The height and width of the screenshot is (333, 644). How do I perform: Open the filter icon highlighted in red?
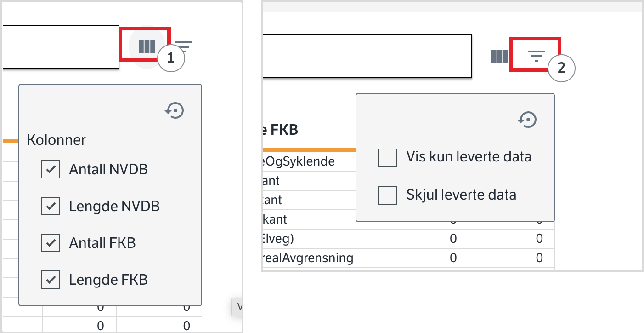536,56
